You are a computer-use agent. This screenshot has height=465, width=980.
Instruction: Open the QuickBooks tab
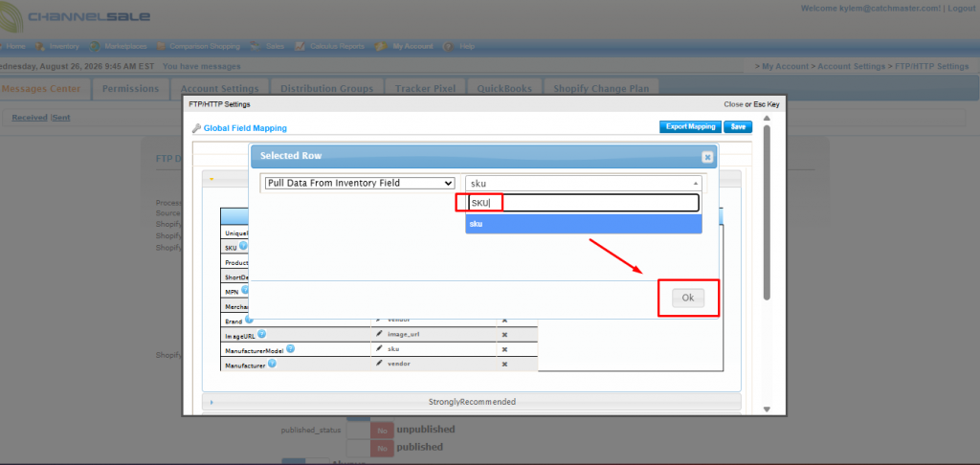(x=504, y=89)
